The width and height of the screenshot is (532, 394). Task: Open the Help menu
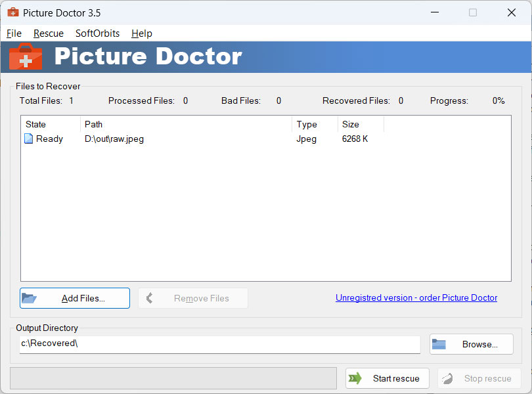pyautogui.click(x=142, y=33)
